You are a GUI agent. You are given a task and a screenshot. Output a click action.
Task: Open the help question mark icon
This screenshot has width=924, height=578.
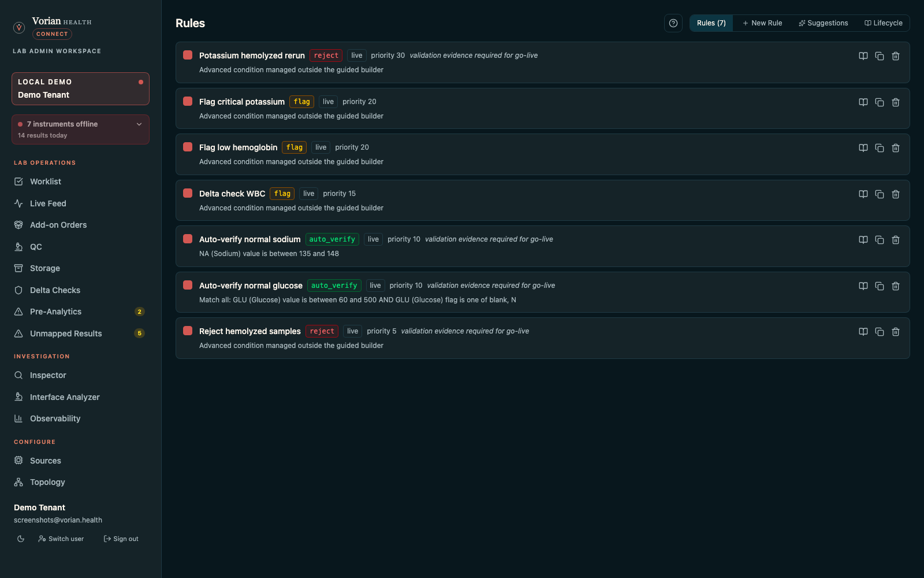click(673, 23)
